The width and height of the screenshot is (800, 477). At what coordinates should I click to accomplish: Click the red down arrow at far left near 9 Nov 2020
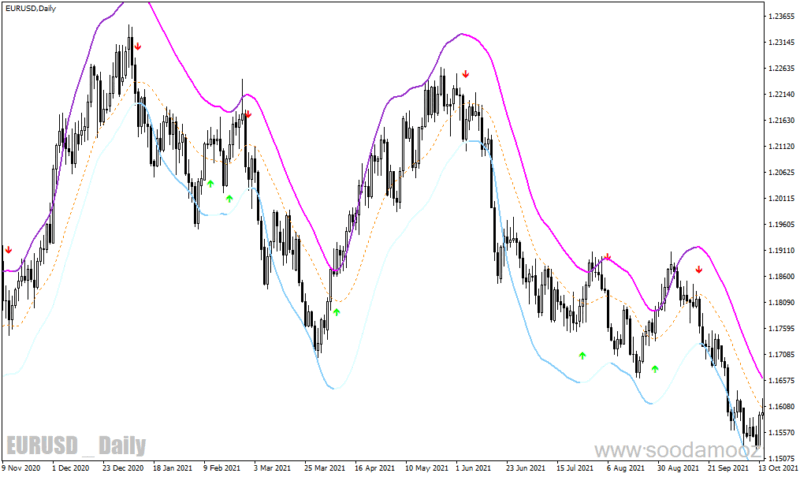pyautogui.click(x=9, y=250)
